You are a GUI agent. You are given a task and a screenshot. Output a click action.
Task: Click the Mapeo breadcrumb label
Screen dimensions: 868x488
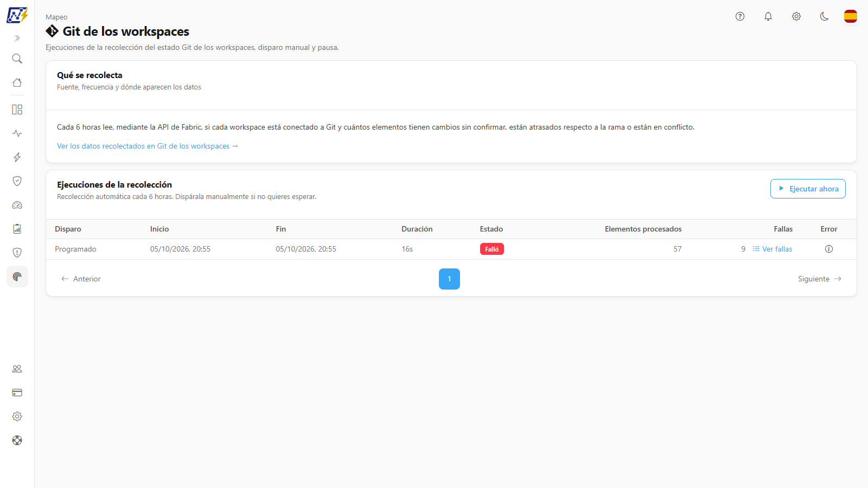[56, 17]
